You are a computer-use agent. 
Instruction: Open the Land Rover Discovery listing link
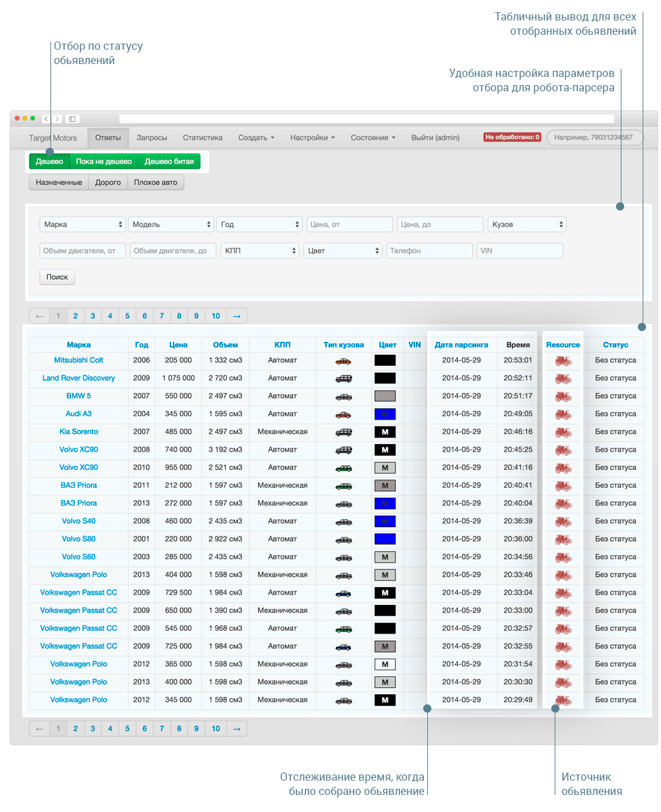pyautogui.click(x=79, y=378)
